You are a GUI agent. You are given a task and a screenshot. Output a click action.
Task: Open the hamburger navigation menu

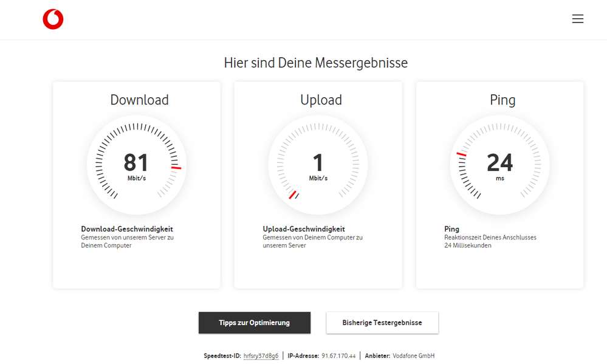[577, 19]
